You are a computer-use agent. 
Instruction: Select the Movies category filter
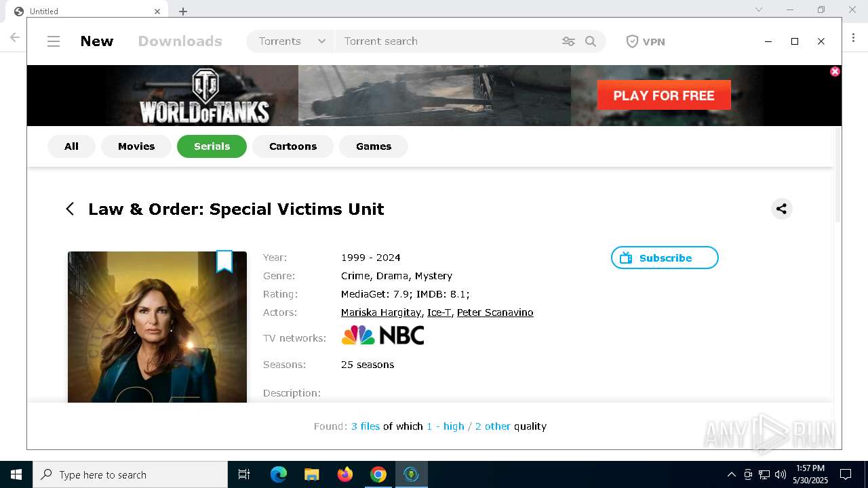point(136,146)
